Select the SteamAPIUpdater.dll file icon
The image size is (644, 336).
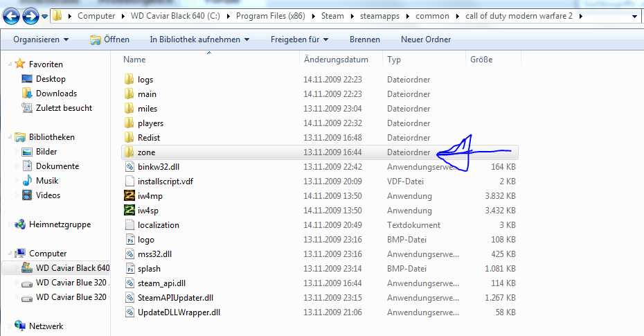click(x=129, y=298)
